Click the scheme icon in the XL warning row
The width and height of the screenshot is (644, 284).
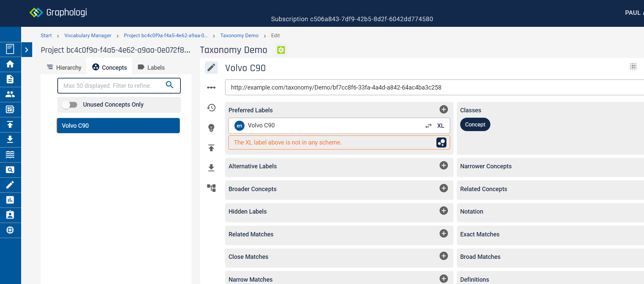tap(441, 143)
